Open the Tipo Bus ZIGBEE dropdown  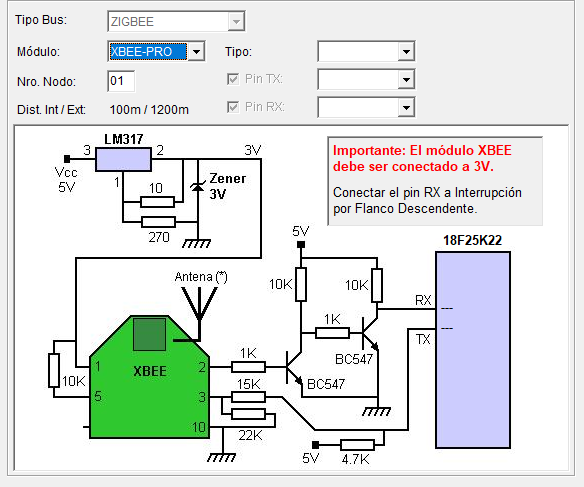click(x=176, y=21)
